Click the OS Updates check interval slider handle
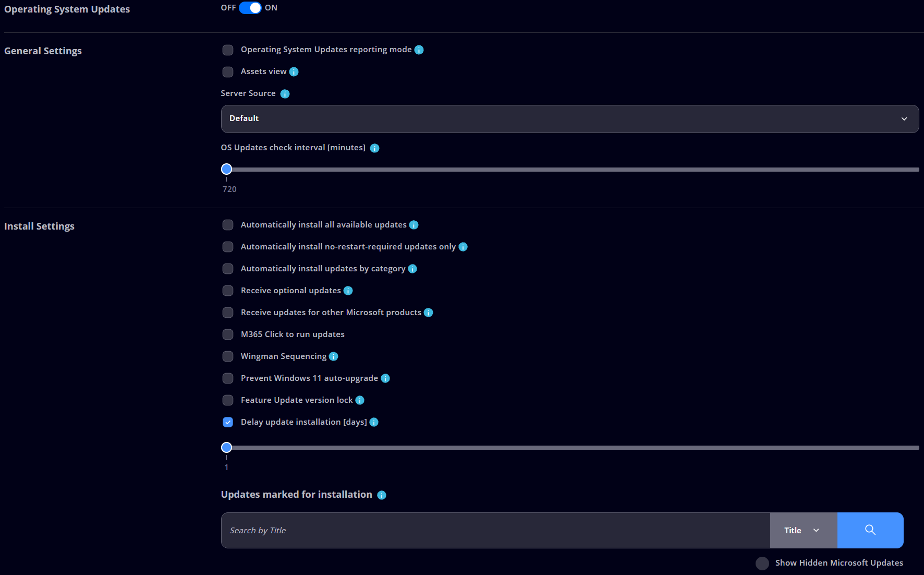Viewport: 924px width, 575px height. (x=226, y=169)
